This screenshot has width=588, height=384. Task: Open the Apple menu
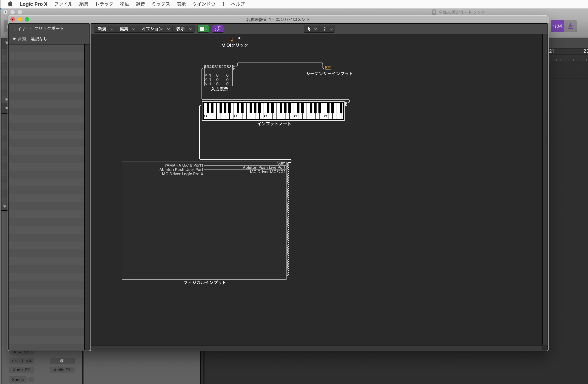click(x=10, y=4)
